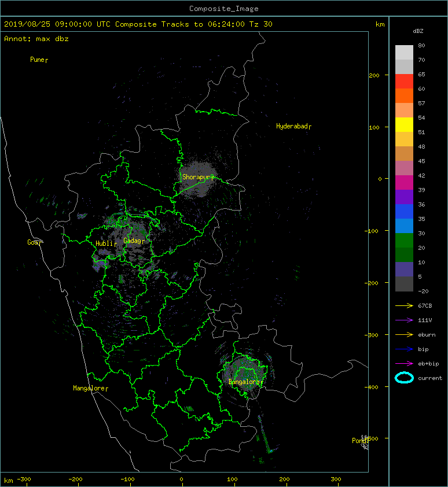Click the cyan 'current' ellipse icon
The width and height of the screenshot is (448, 487).
pos(404,378)
